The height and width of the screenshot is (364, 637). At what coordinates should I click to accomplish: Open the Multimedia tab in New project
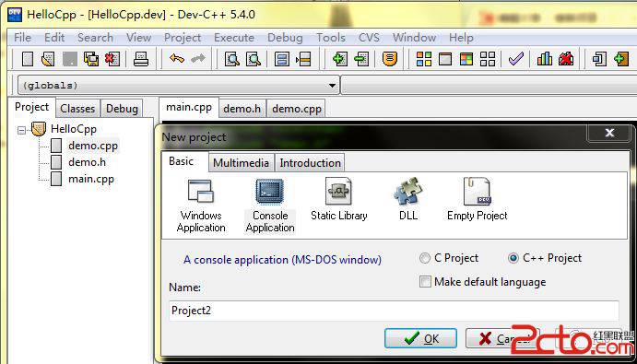coord(241,163)
